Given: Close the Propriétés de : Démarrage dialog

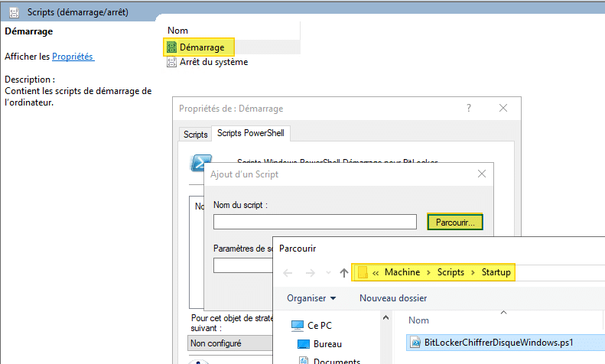Looking at the screenshot, I should (503, 108).
